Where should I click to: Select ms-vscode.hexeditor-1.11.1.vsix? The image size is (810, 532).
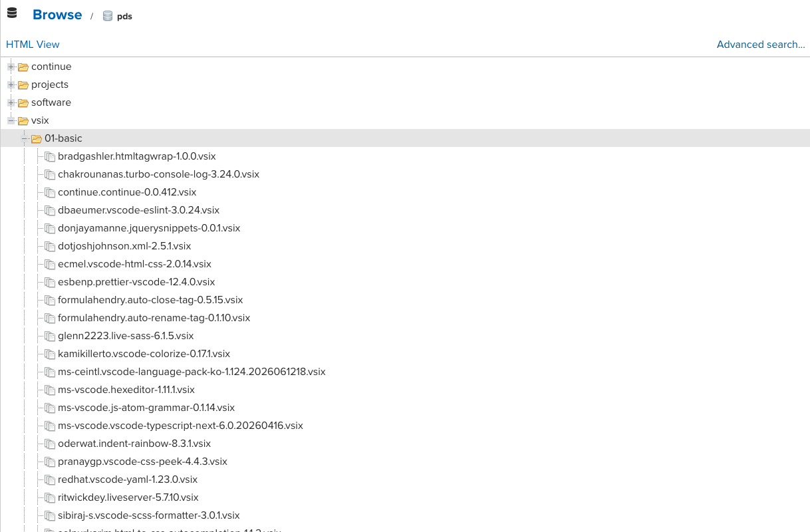click(x=126, y=390)
